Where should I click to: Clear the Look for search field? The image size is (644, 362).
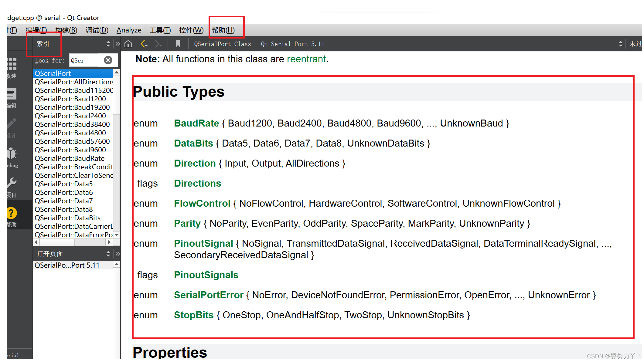[x=108, y=60]
